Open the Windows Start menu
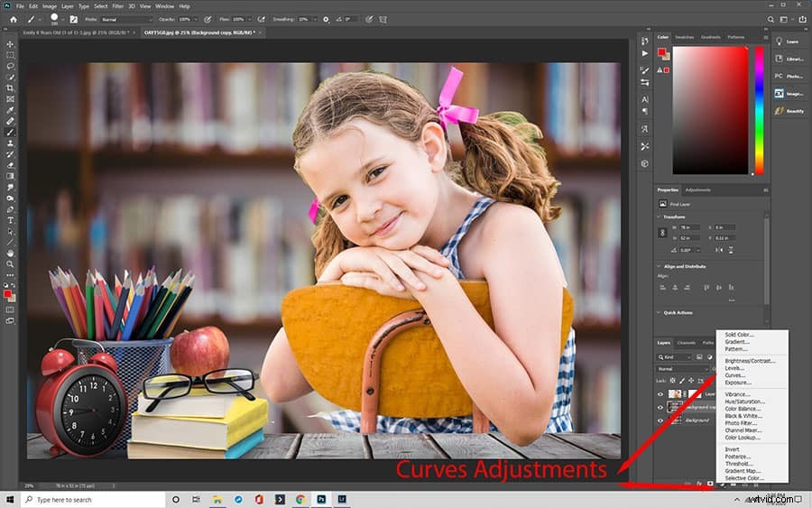Viewport: 812px width, 508px height. pos(10,500)
